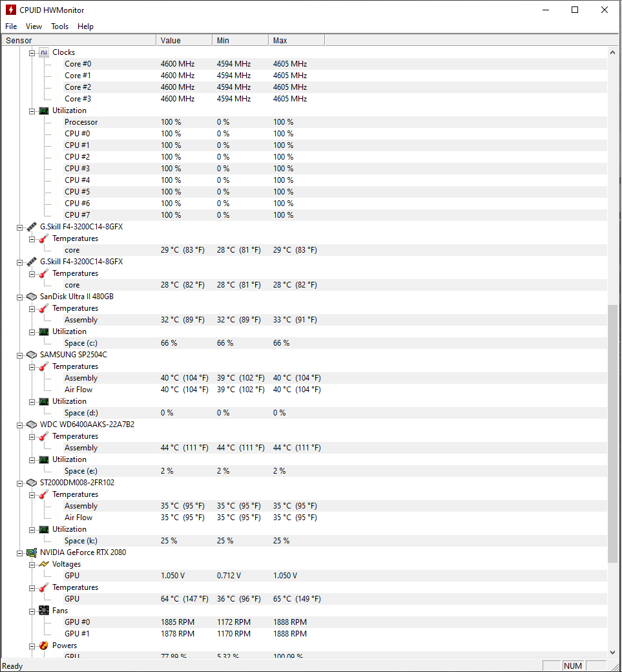This screenshot has height=672, width=622.
Task: Click the Min column header
Action: tap(240, 40)
